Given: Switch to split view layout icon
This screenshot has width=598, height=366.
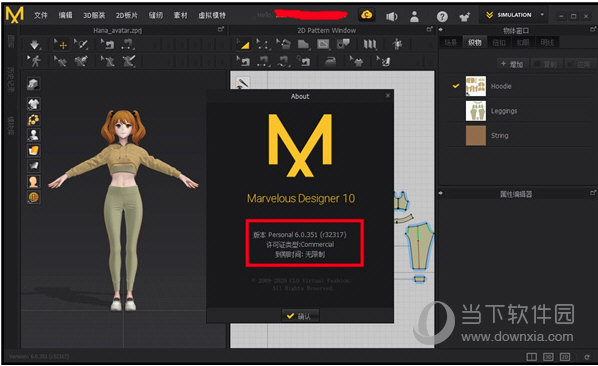Looking at the screenshot, I should tap(531, 357).
